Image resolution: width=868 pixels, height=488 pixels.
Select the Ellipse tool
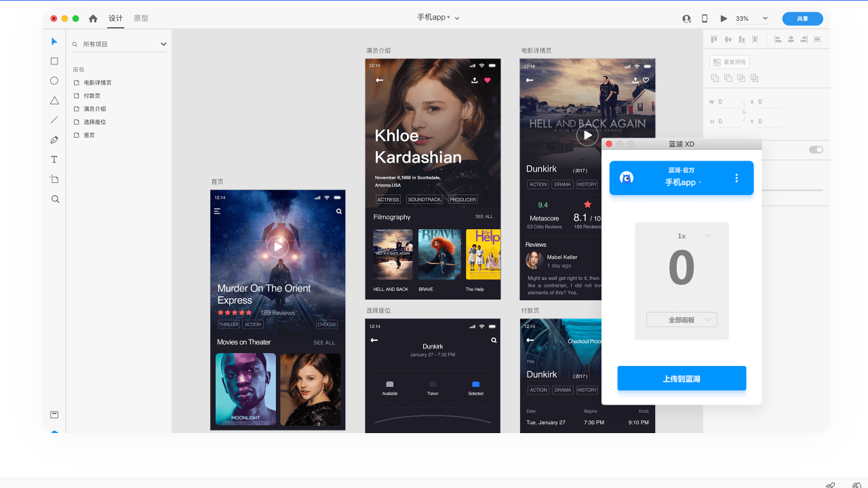[54, 81]
